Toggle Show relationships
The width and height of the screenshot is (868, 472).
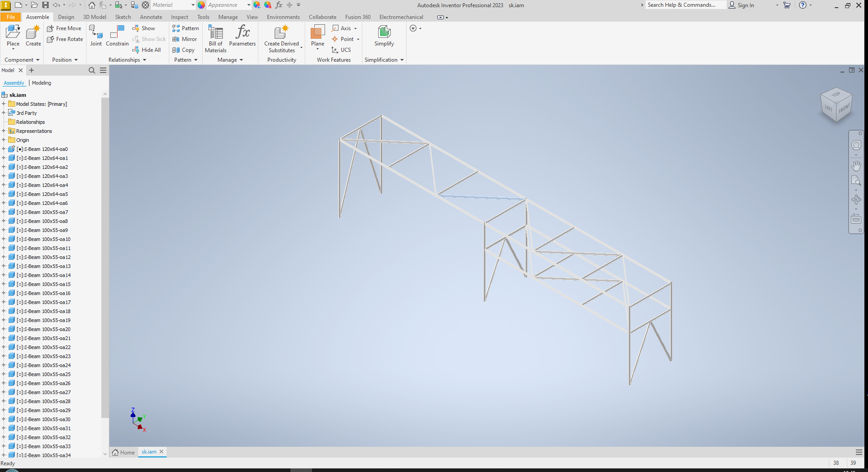click(x=144, y=28)
